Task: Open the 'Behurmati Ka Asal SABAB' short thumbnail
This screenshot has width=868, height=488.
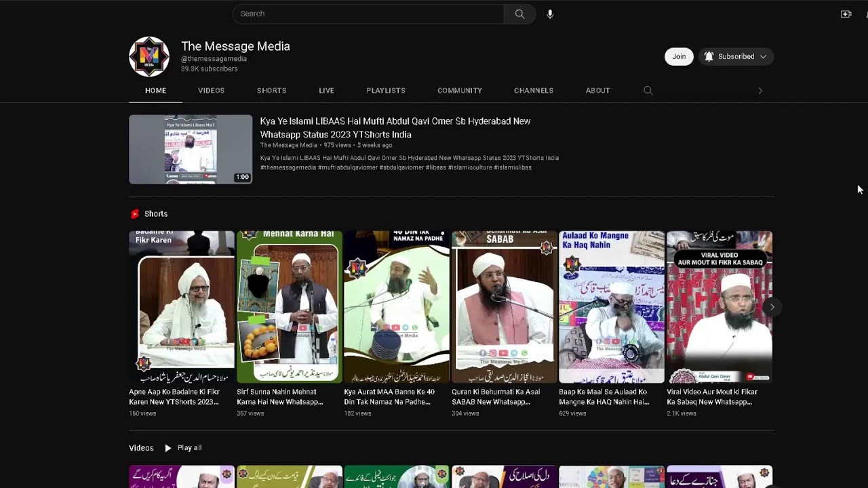Action: tap(505, 307)
